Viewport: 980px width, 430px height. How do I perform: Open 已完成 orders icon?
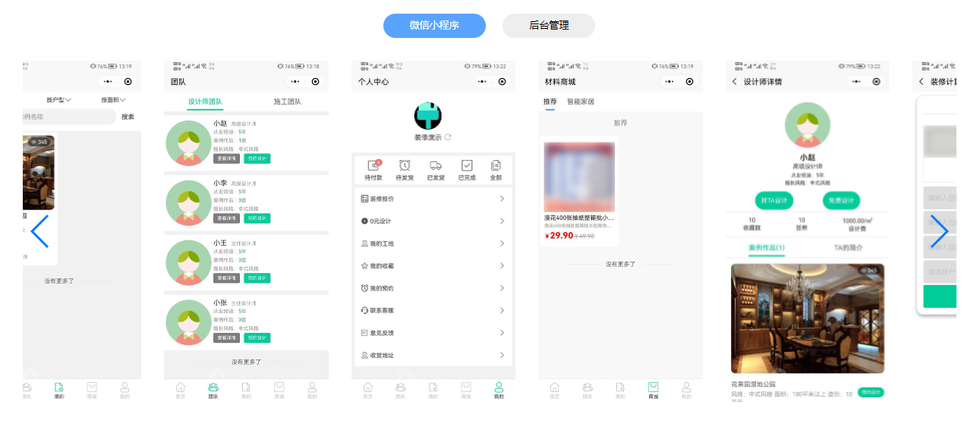467,165
